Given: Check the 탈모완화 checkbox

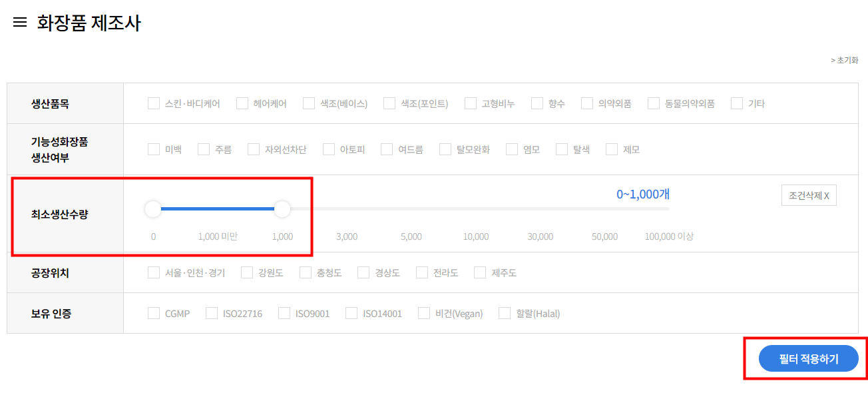Looking at the screenshot, I should click(x=445, y=149).
